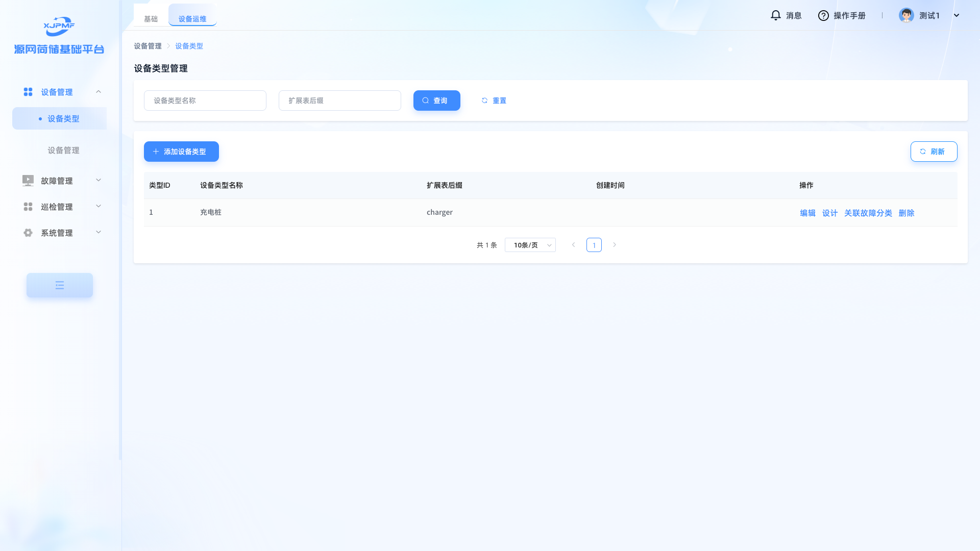Click the 设备管理 grid icon in sidebar

point(28,92)
